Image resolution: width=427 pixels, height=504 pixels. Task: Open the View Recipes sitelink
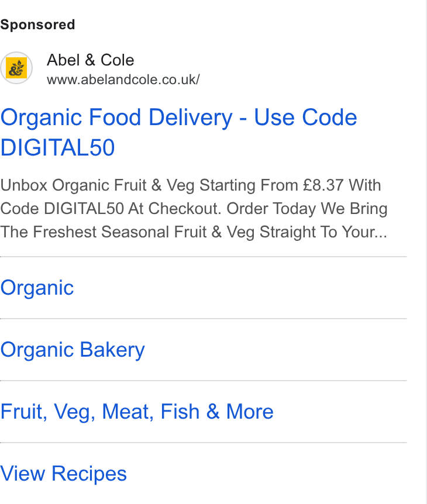(x=64, y=474)
